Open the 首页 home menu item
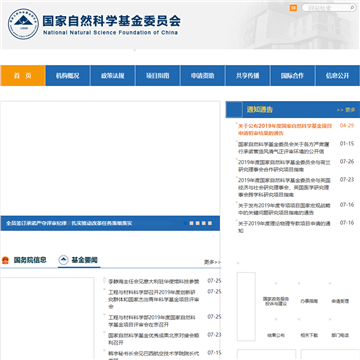This screenshot has height=360, width=360. click(23, 76)
